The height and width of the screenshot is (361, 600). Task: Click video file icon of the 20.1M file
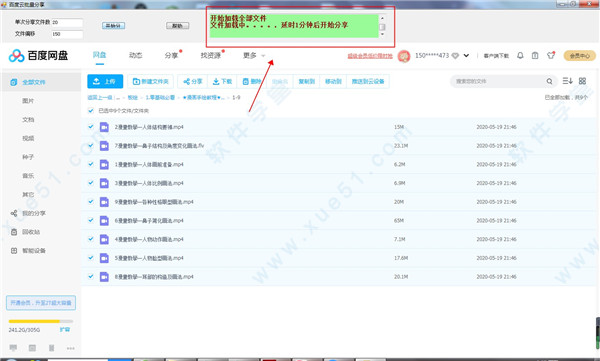tap(104, 276)
